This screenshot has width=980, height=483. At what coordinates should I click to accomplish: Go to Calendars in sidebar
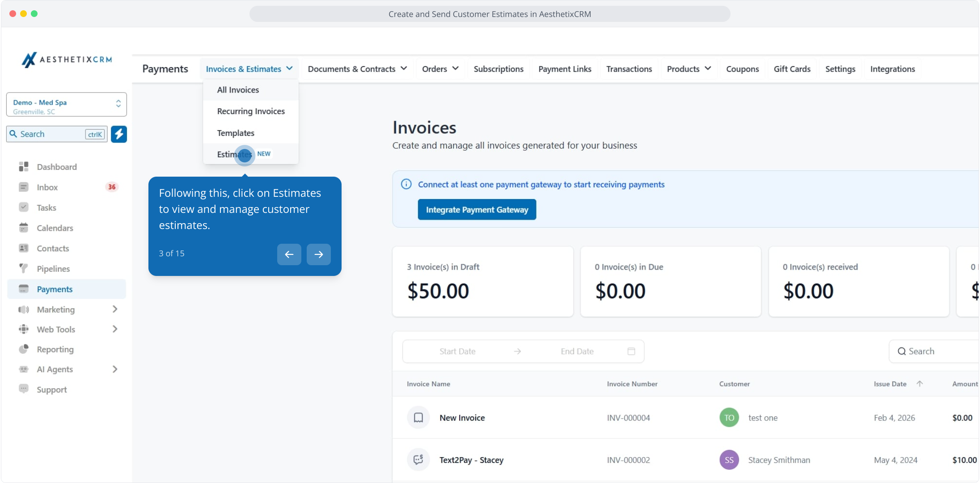pos(55,228)
